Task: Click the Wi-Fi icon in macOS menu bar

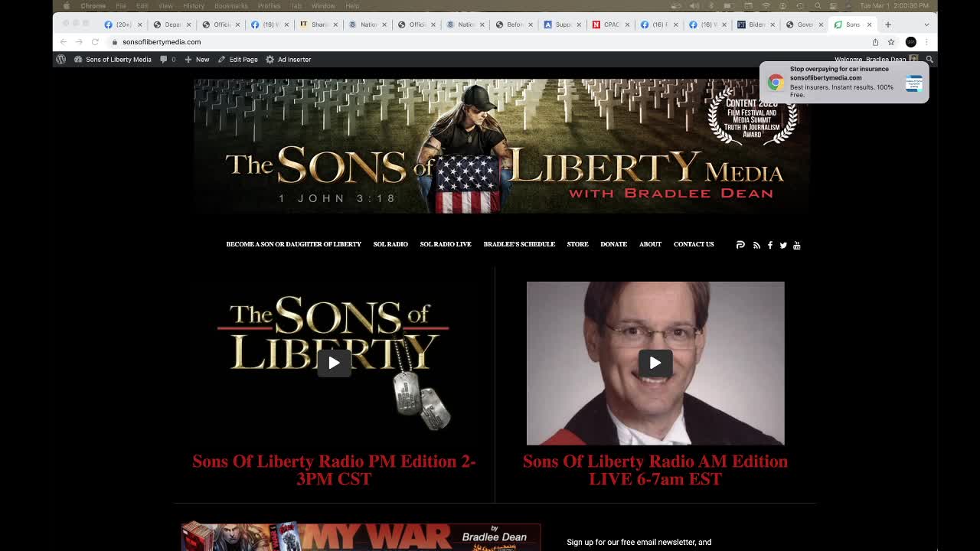Action: click(x=766, y=5)
